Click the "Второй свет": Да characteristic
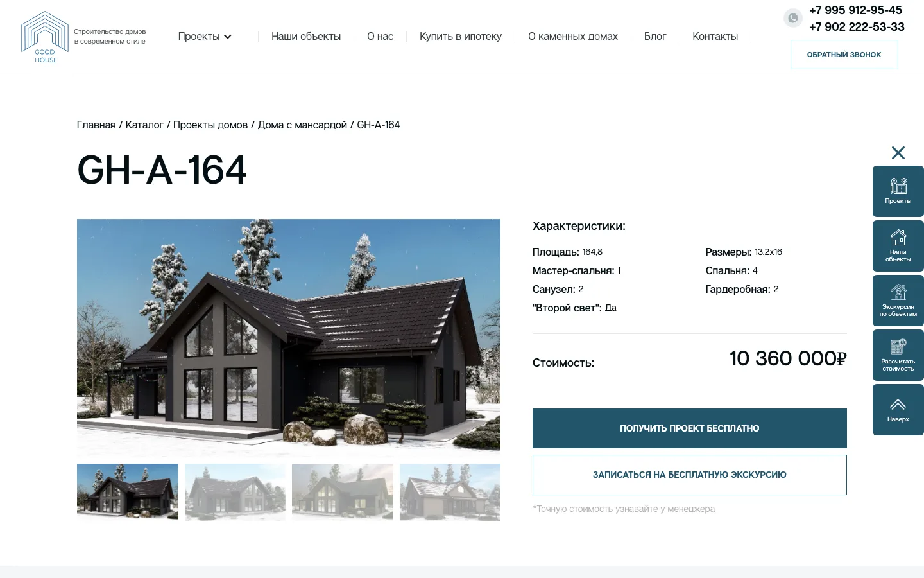 [x=574, y=308]
